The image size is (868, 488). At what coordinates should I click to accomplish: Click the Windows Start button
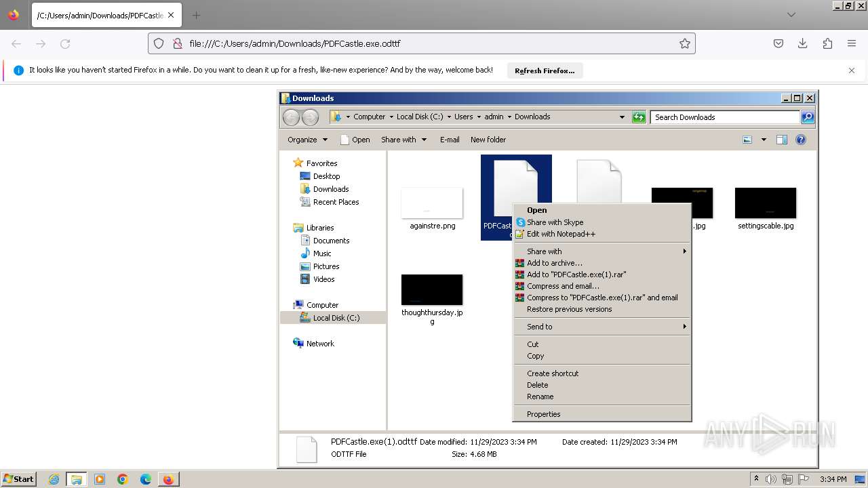click(x=18, y=479)
